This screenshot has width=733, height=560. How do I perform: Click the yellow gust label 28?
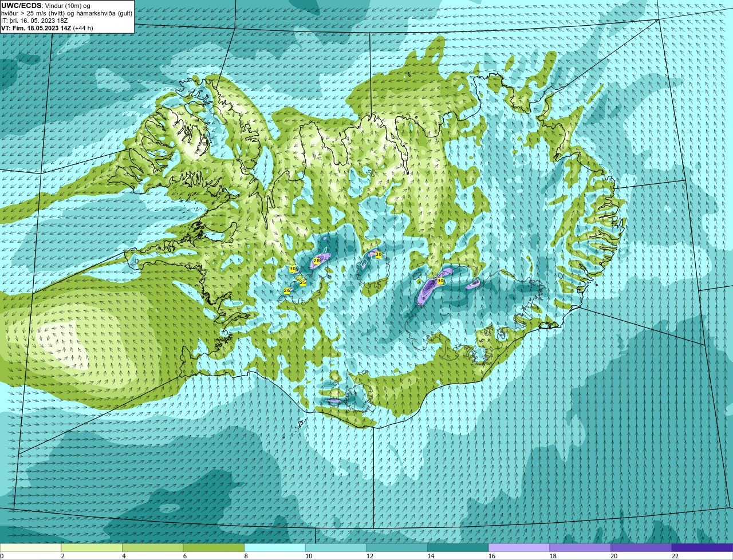(317, 261)
